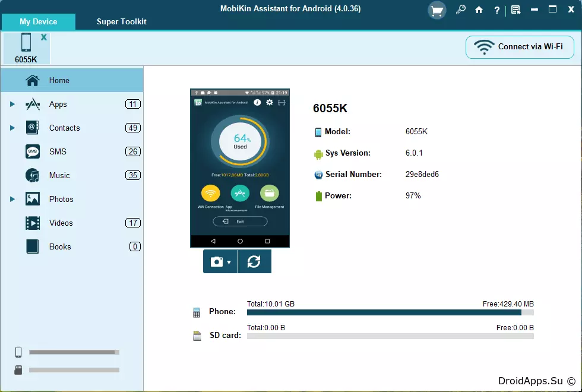This screenshot has width=582, height=392.
Task: Minimize the MobiKin window
Action: coord(534,10)
